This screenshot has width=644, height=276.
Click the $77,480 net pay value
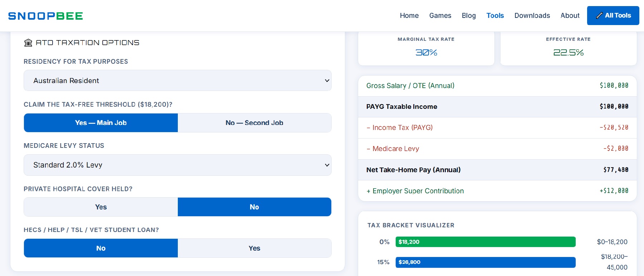tap(616, 170)
